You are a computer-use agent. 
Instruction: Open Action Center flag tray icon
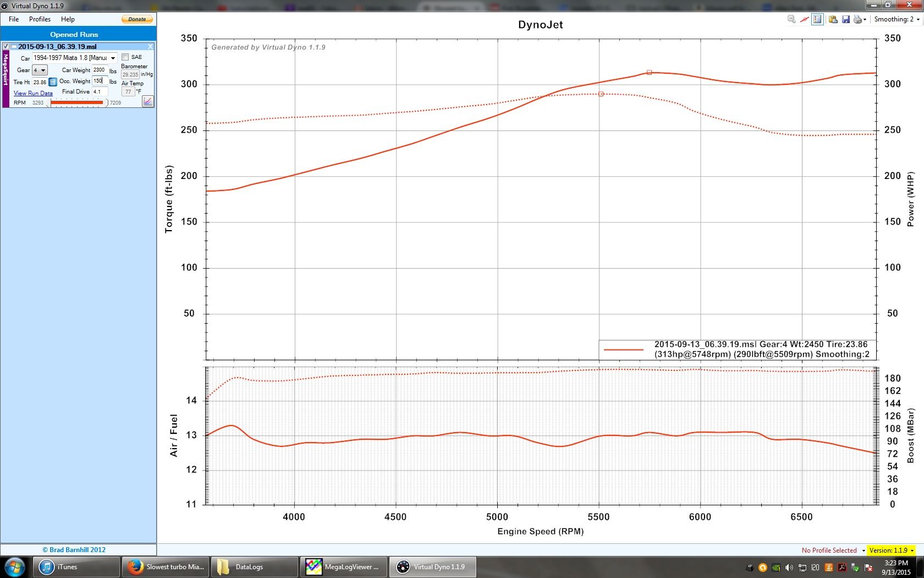pos(868,568)
